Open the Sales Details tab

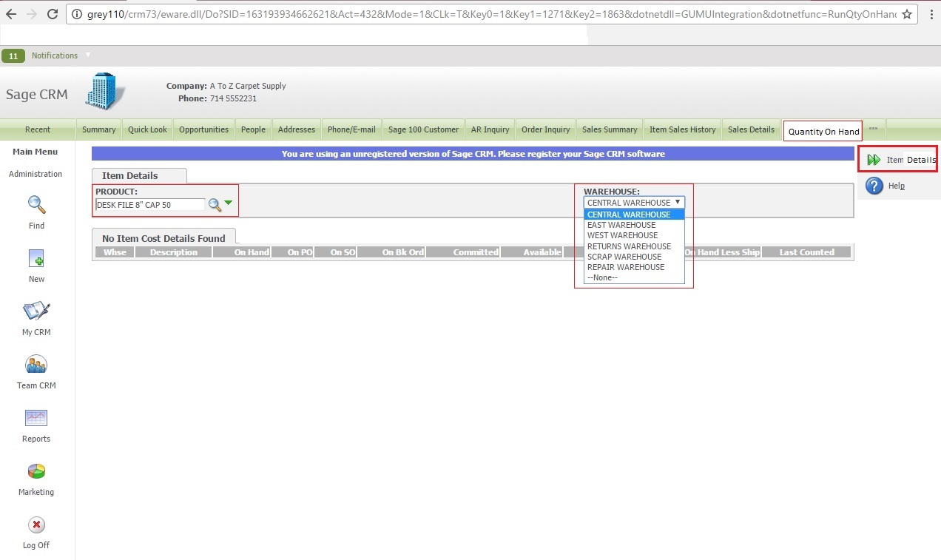click(751, 129)
